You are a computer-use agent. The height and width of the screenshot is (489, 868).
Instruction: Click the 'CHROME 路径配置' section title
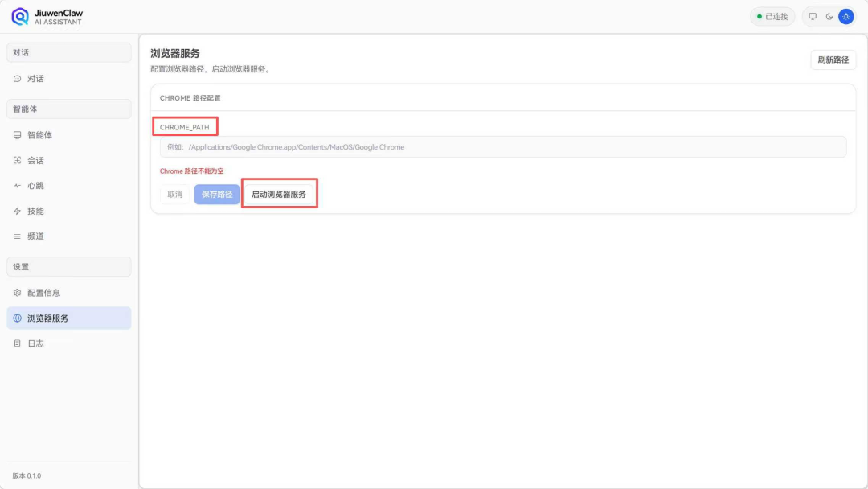[x=190, y=98]
